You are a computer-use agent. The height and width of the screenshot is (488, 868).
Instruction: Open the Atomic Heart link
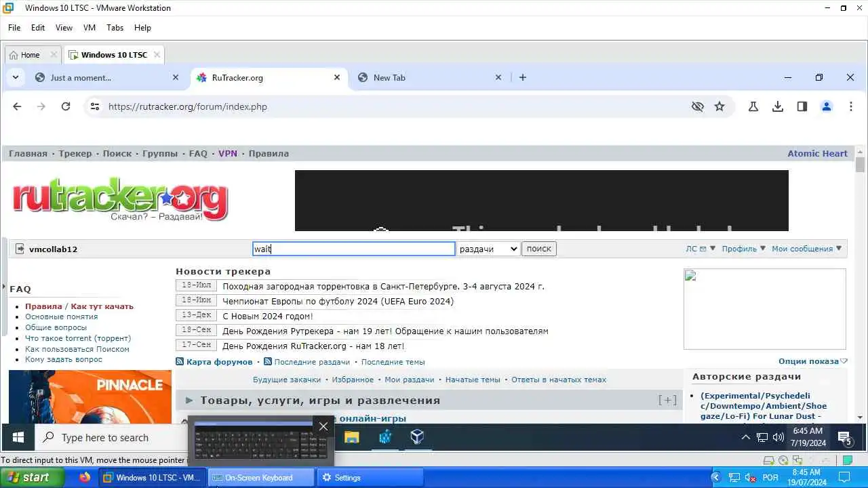point(817,153)
